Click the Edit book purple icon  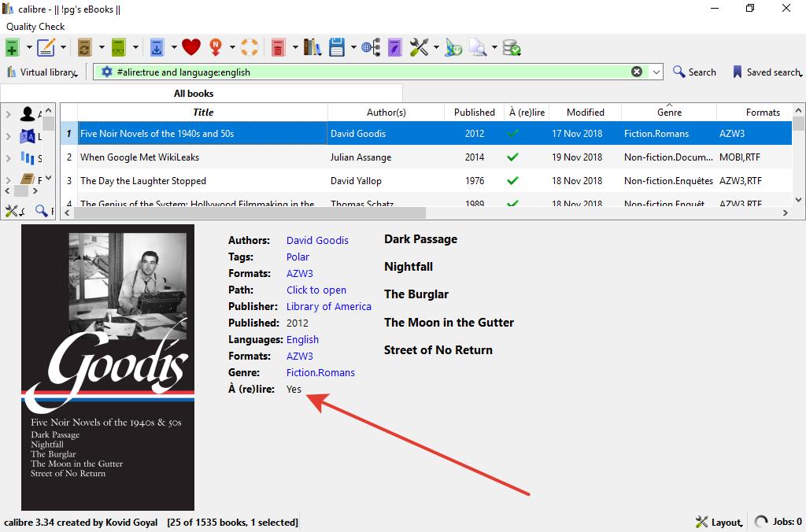(x=394, y=48)
